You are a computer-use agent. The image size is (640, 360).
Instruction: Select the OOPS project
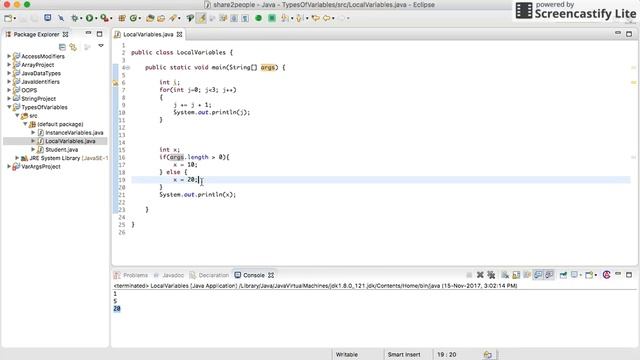point(29,90)
